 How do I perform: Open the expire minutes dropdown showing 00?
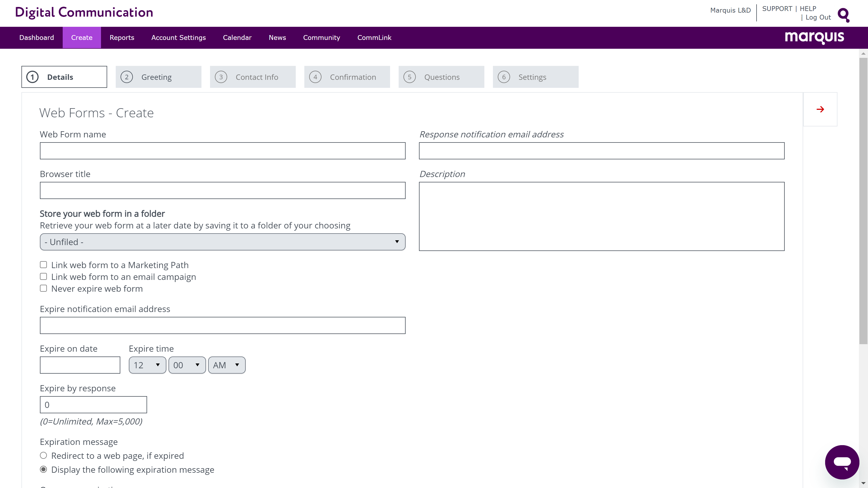point(187,365)
